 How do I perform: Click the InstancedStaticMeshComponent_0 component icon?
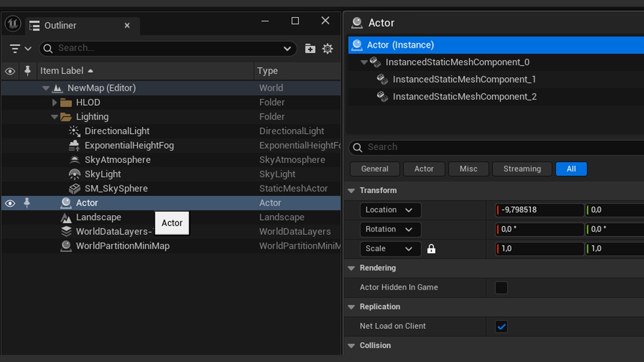pos(375,62)
